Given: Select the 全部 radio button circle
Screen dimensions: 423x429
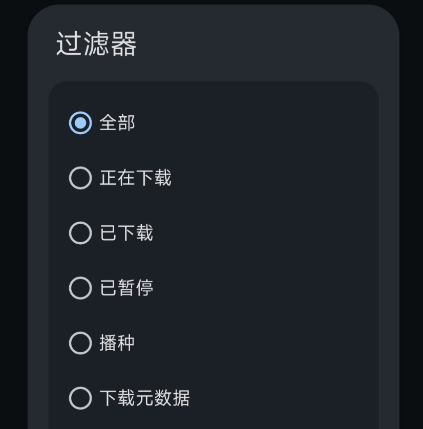Looking at the screenshot, I should 80,123.
